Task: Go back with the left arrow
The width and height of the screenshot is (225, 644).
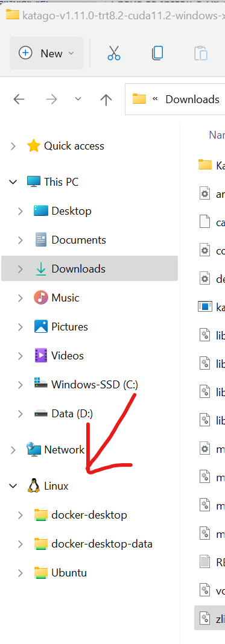Action: (19, 99)
